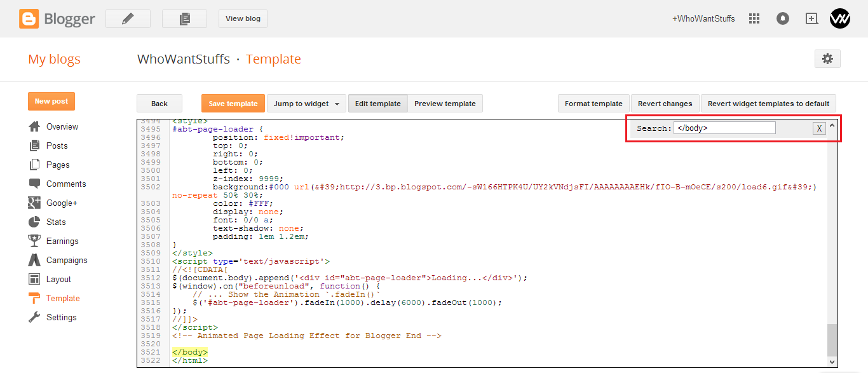The height and width of the screenshot is (373, 868).
Task: Click the pencil new post icon
Action: [x=128, y=19]
